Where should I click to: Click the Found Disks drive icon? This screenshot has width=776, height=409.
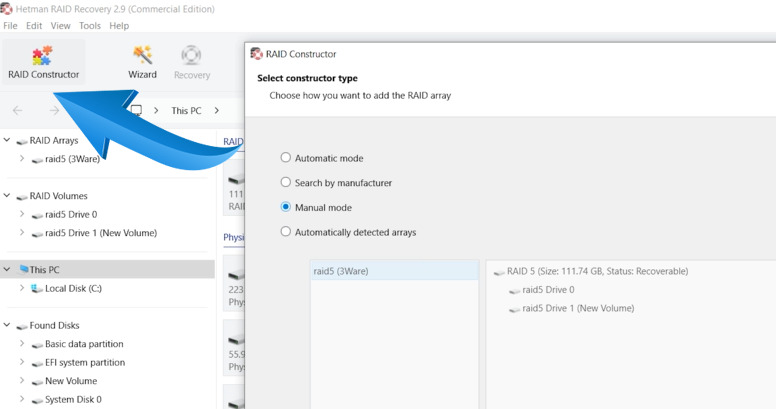pos(21,326)
